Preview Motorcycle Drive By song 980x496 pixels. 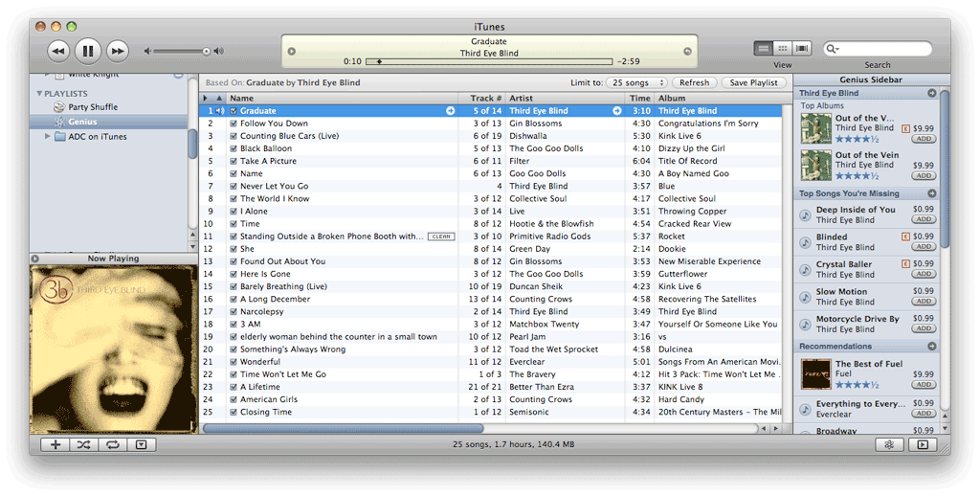click(x=806, y=324)
